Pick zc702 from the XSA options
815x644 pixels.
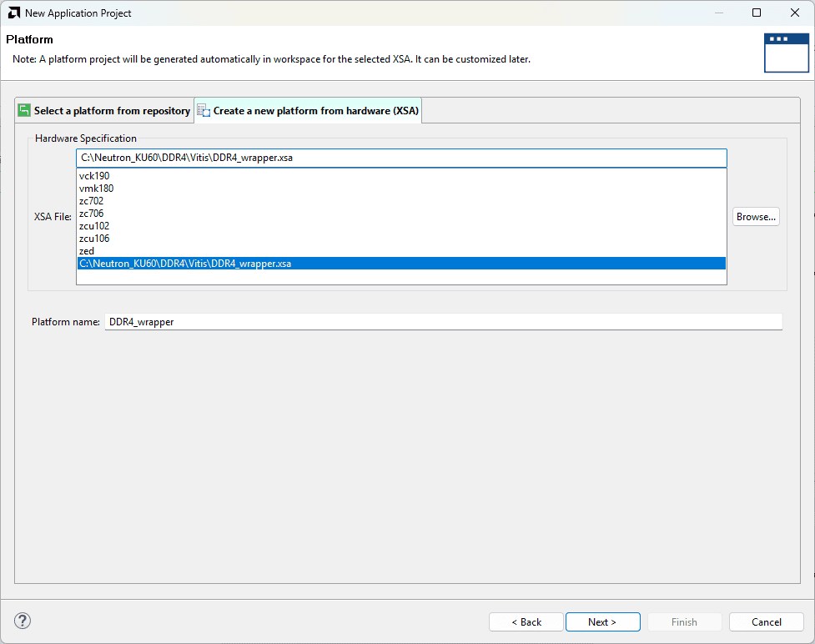[92, 201]
